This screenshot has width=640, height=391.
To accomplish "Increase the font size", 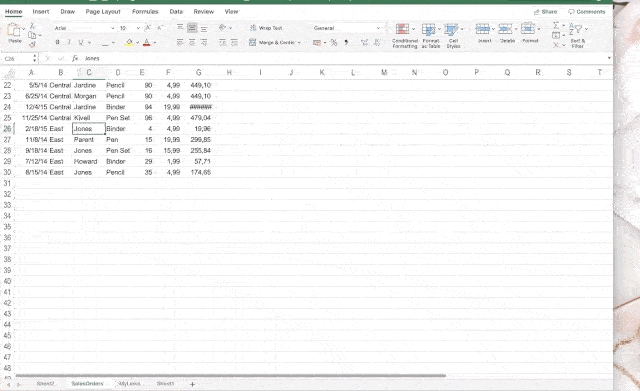I will pos(148,28).
